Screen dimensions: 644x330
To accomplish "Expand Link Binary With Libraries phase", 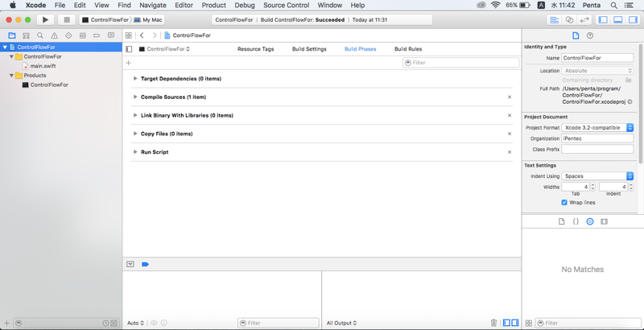I will [x=135, y=115].
